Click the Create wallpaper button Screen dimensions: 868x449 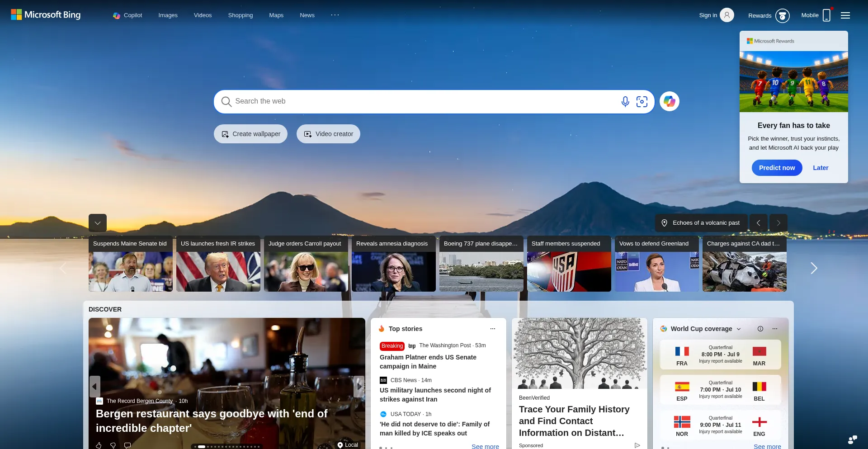click(x=250, y=134)
